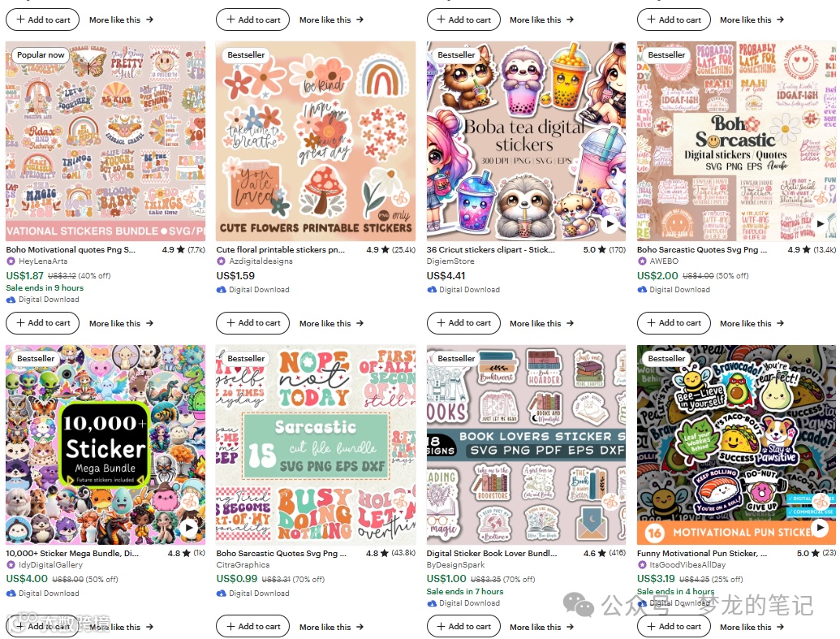
Task: Click the star seller badge beside IdyDigitalGallery
Action: coord(11,564)
